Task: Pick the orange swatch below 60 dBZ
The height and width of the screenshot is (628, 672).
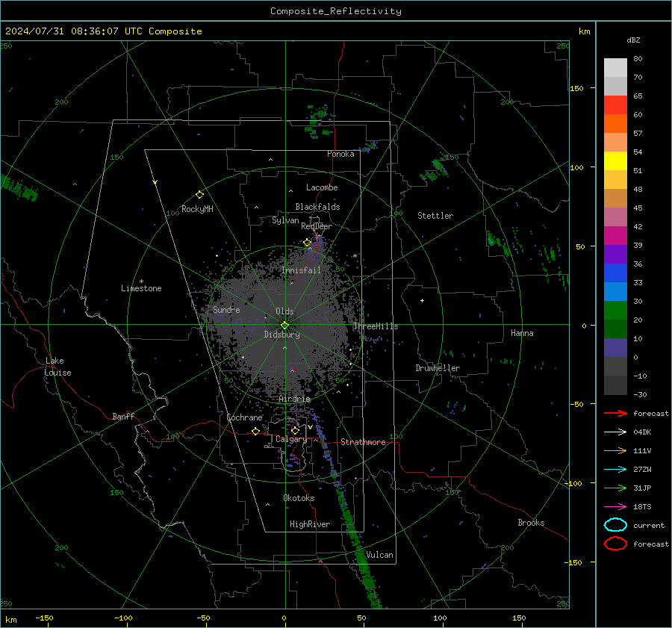Action: point(615,124)
